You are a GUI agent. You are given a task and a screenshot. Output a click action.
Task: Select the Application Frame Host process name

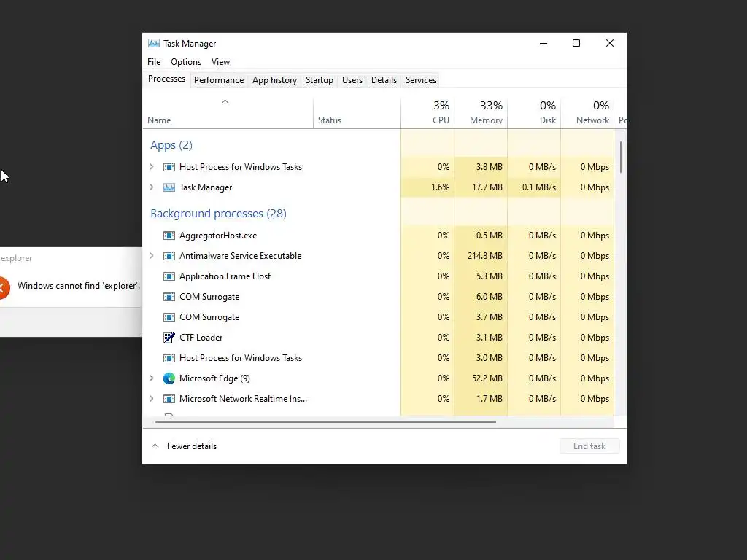tap(225, 276)
